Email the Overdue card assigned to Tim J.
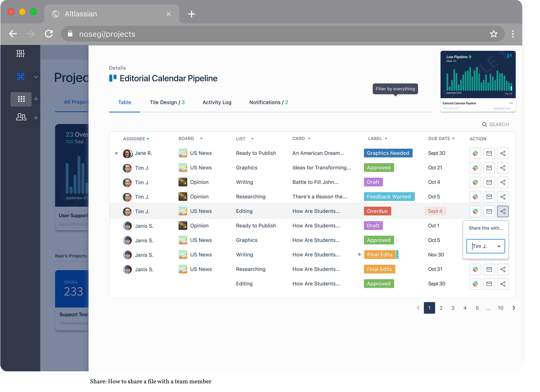This screenshot has height=392, width=540. [489, 211]
